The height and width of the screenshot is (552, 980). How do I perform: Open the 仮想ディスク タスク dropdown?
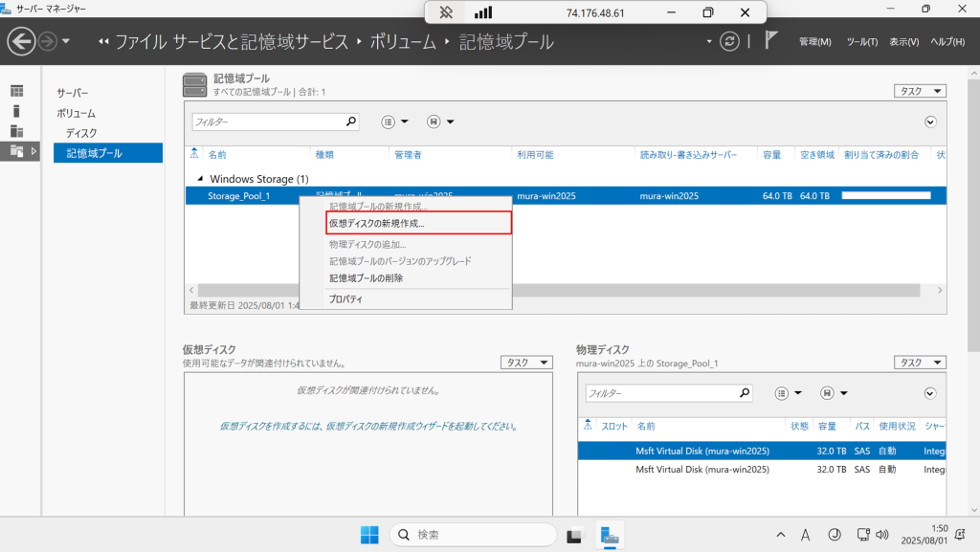tap(526, 363)
